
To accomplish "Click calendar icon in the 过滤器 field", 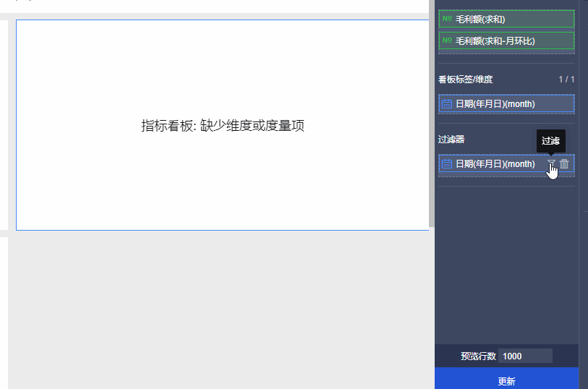I will 447,163.
